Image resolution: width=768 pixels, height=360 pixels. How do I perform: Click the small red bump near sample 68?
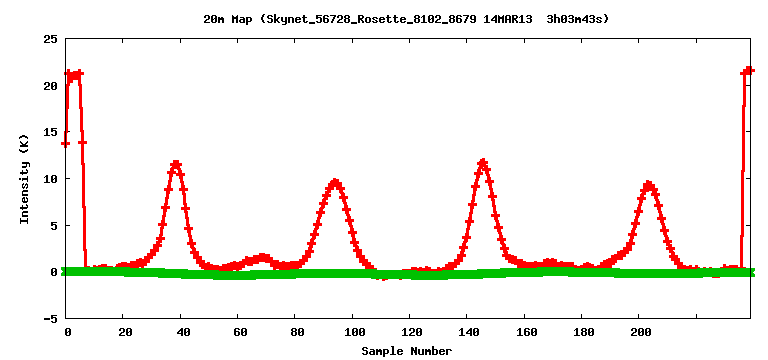coord(263,258)
